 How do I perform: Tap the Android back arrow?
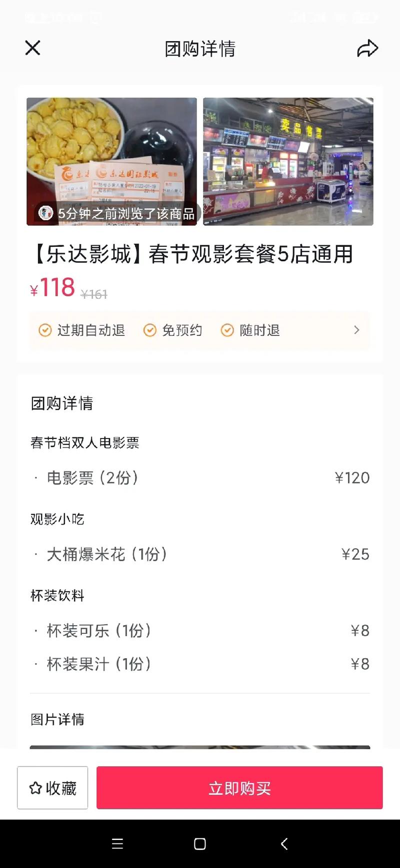(x=284, y=844)
